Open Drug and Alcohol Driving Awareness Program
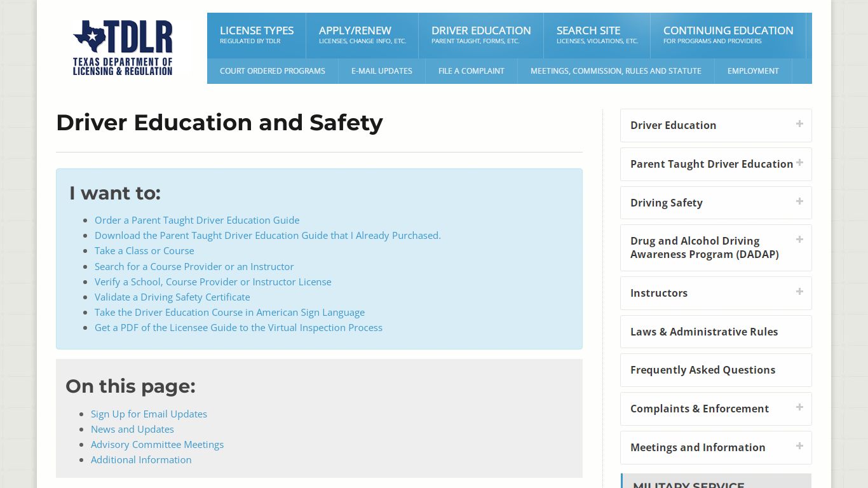 tap(716, 248)
